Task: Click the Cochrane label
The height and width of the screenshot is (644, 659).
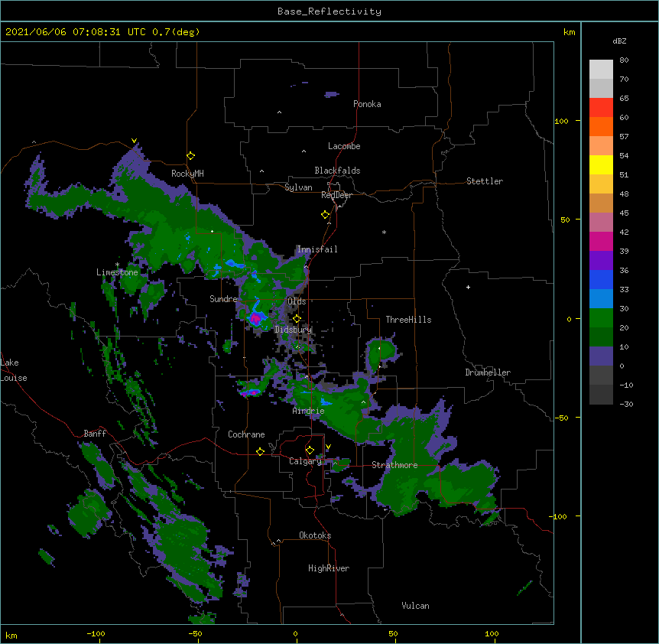Action: point(246,434)
